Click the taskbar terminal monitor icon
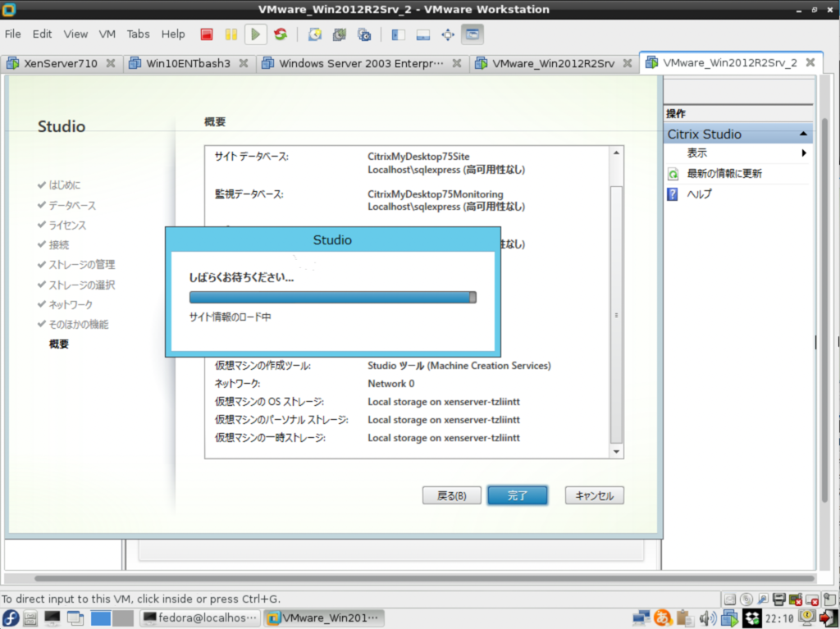 coord(52,618)
